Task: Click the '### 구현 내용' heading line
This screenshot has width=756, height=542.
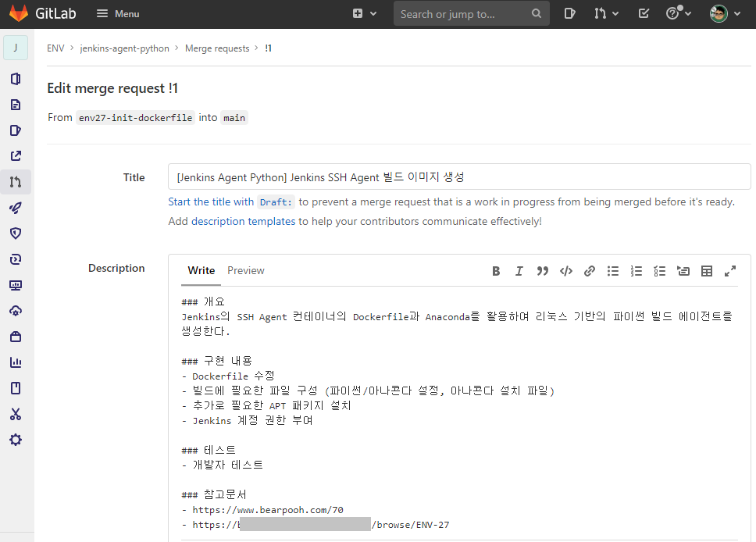Action: 217,361
